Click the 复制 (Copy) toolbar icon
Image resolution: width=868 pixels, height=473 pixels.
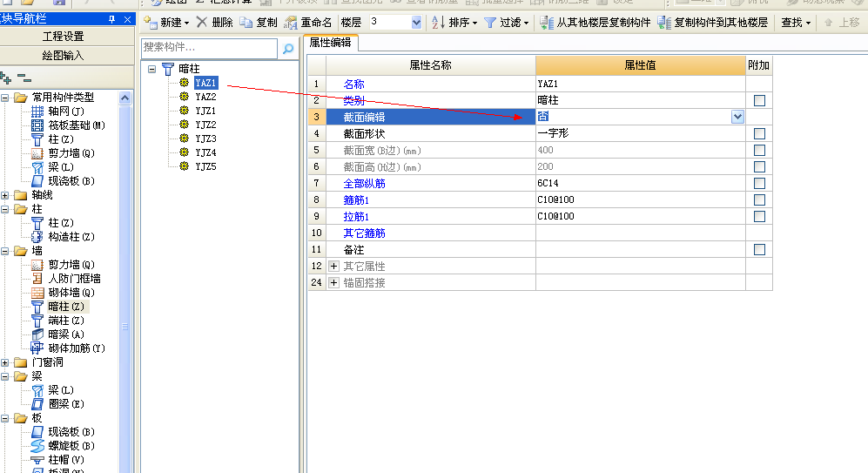click(x=246, y=23)
